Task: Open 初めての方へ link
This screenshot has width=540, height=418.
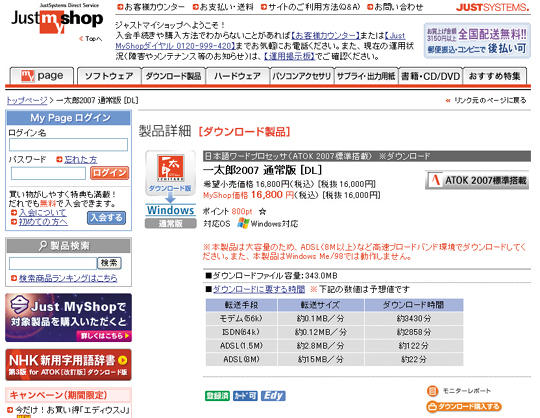Action: 43,222
